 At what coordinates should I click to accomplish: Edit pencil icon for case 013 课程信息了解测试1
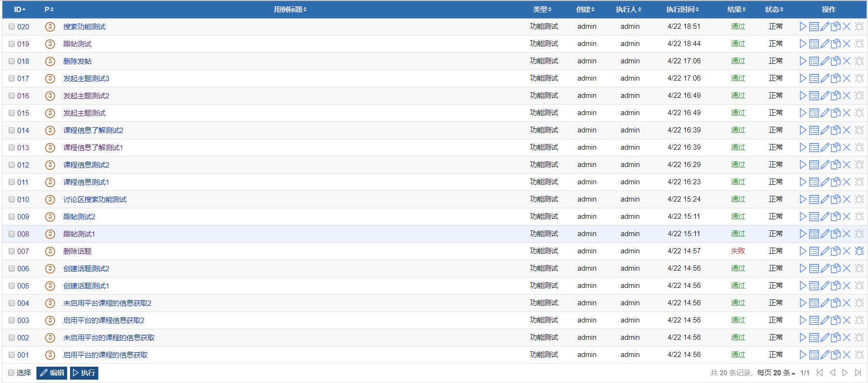tap(825, 148)
